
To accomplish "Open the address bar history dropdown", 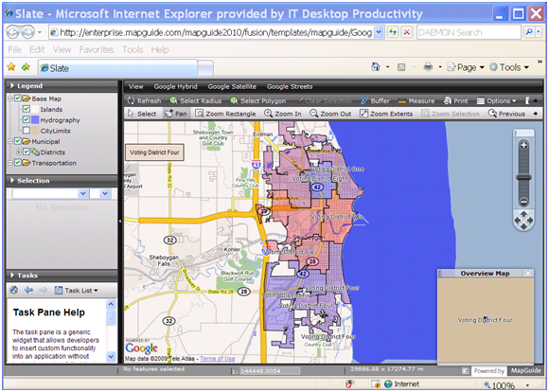I will click(x=379, y=32).
